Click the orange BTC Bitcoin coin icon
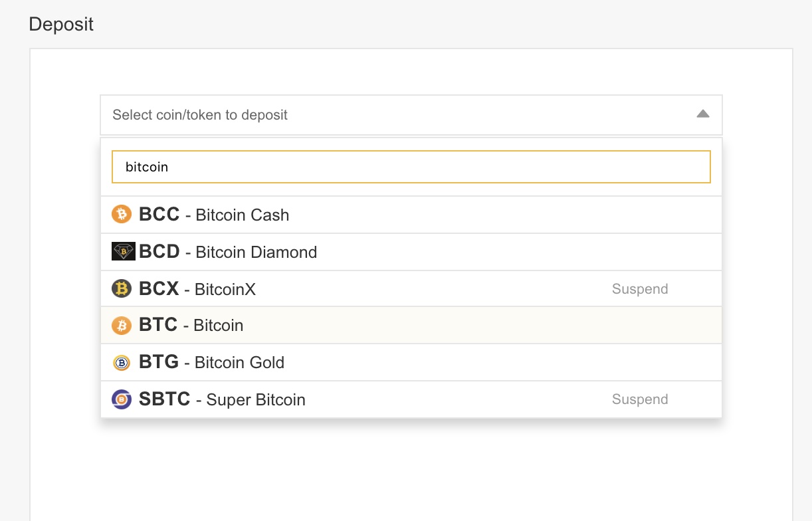812x521 pixels. pos(122,325)
